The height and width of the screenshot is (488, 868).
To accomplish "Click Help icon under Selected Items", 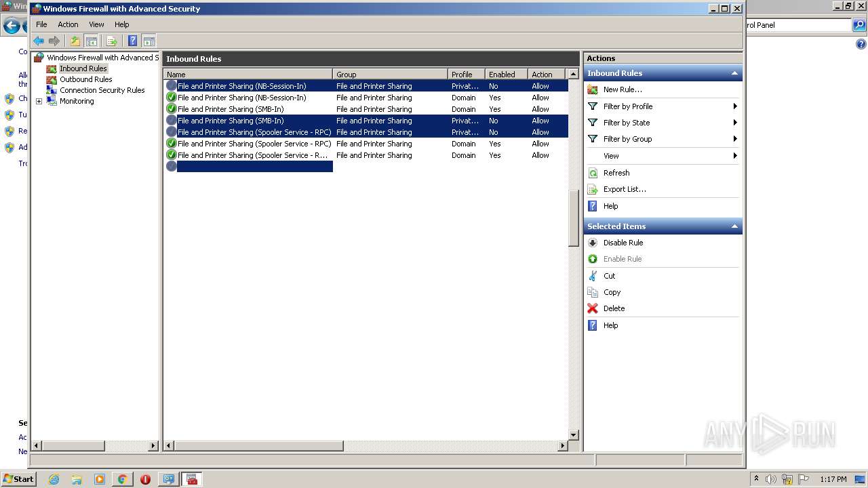I will pos(593,325).
